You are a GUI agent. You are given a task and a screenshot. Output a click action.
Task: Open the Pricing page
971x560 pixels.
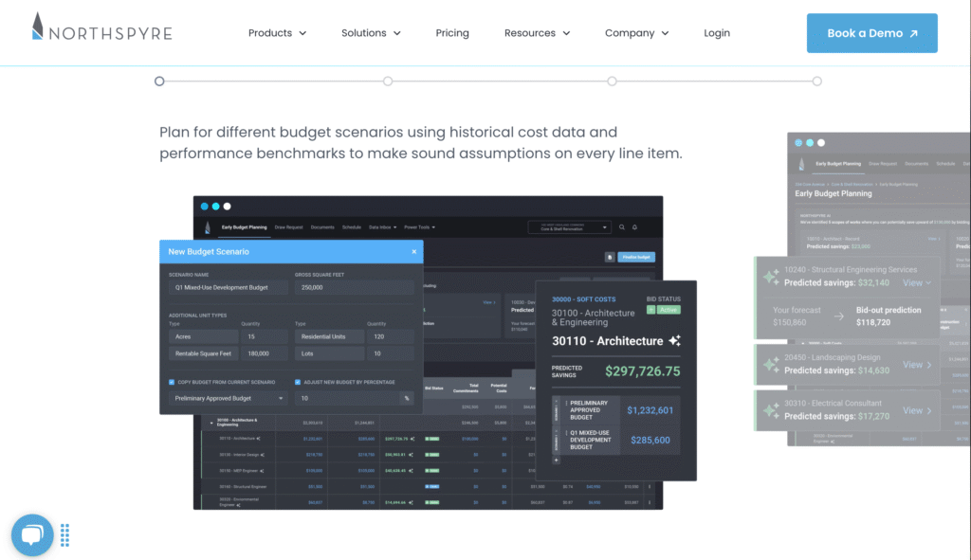tap(452, 33)
